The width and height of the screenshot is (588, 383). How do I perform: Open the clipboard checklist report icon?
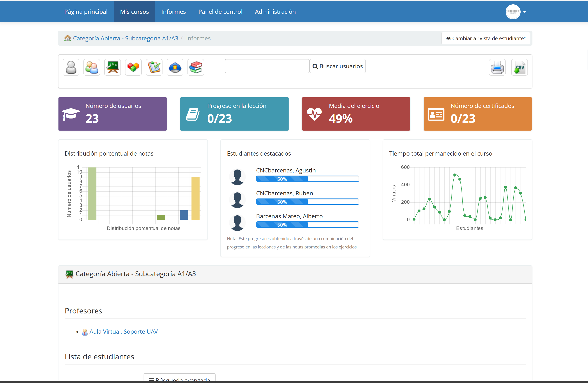[154, 67]
